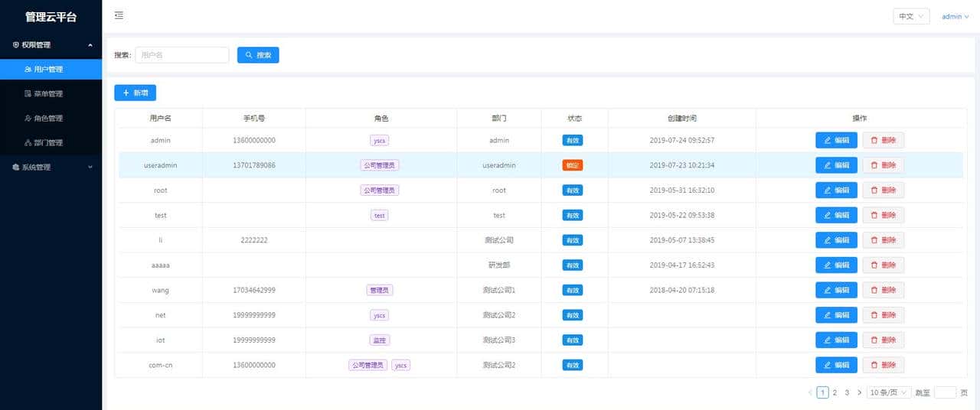Viewport: 980px width, 410px height.
Task: Go to the next page arrow
Action: coord(859,392)
